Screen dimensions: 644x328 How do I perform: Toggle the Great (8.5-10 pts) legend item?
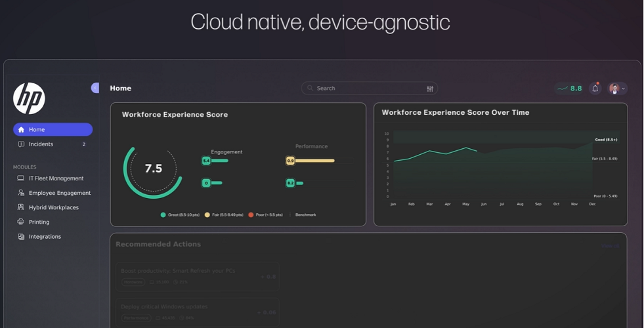click(x=182, y=215)
